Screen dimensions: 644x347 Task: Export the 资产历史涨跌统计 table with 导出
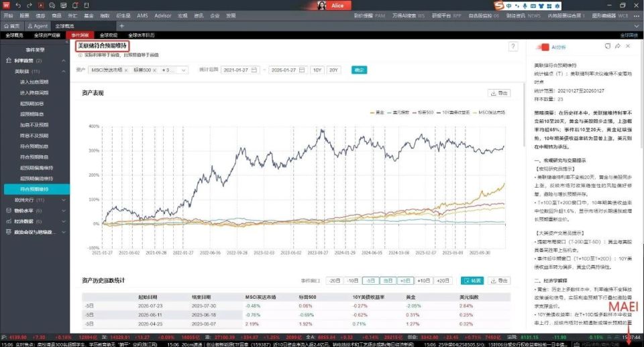pyautogui.click(x=499, y=281)
